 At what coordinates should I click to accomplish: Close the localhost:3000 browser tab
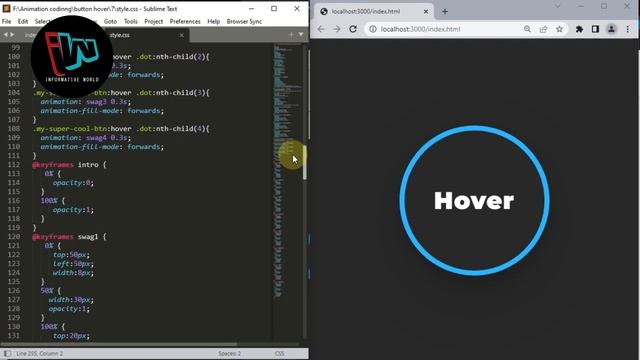pos(426,11)
